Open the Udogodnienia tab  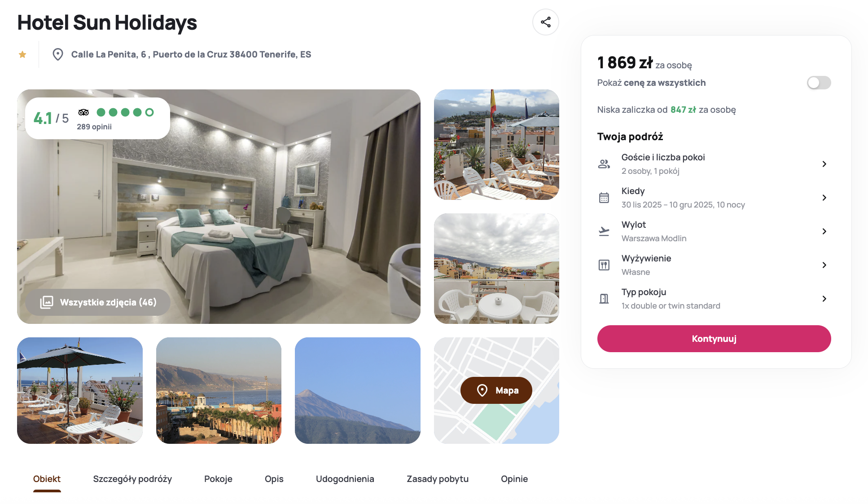pos(345,479)
